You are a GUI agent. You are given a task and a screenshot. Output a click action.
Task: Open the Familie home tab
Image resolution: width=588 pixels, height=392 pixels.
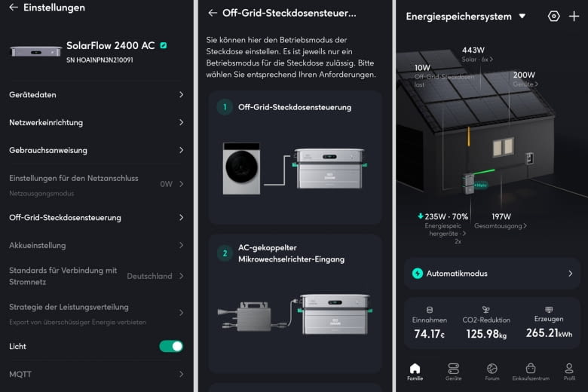(415, 372)
